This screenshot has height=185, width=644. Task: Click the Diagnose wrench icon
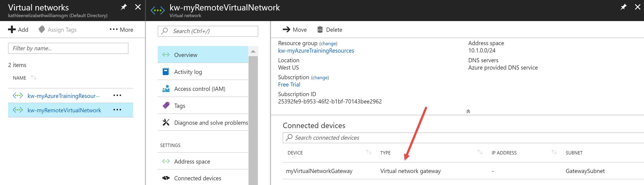tap(166, 122)
